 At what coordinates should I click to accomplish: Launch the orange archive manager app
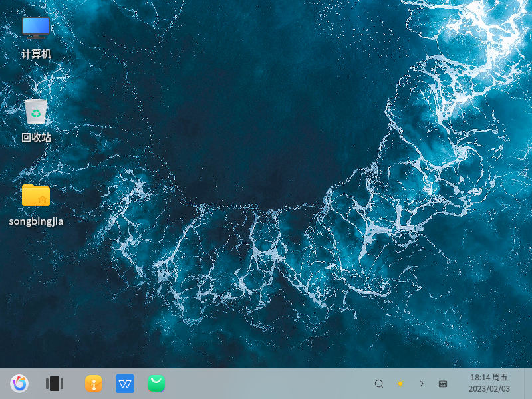coord(94,384)
